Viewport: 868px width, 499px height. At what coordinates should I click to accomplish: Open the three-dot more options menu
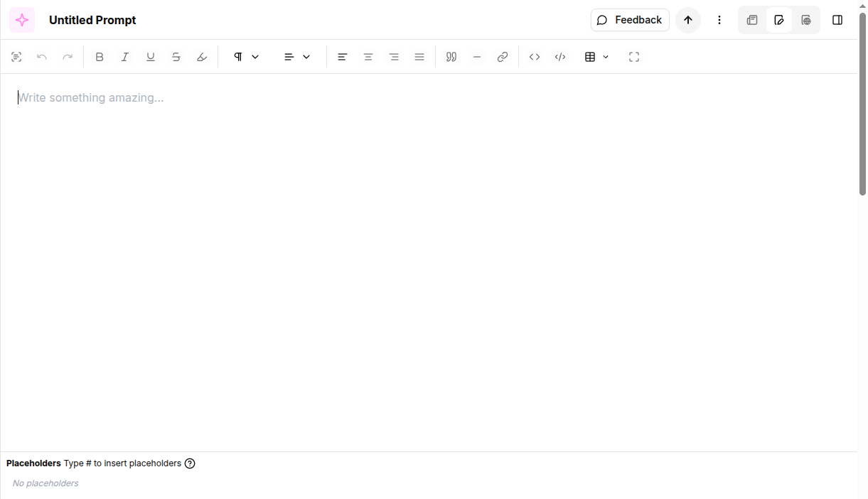pos(719,20)
